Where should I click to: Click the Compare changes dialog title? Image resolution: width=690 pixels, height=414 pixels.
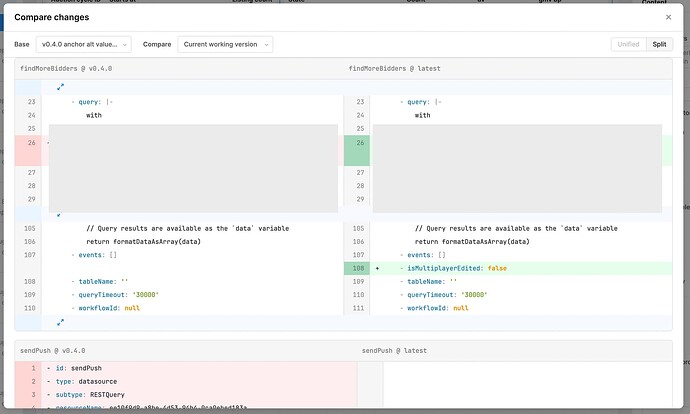pyautogui.click(x=51, y=17)
